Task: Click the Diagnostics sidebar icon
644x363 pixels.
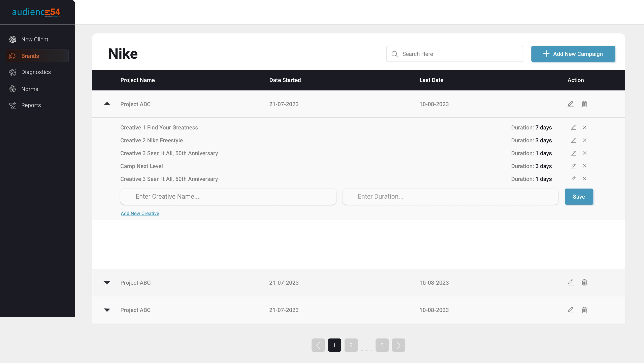Action: (13, 72)
